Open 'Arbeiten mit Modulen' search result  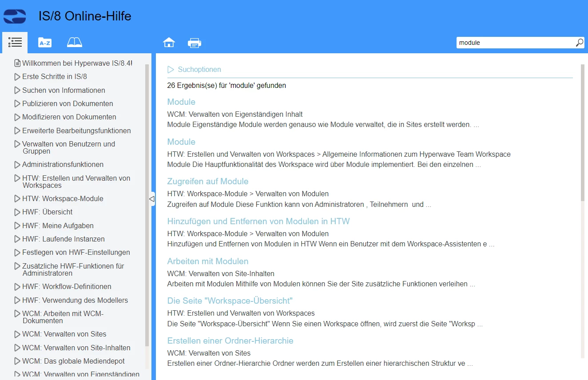coord(208,261)
